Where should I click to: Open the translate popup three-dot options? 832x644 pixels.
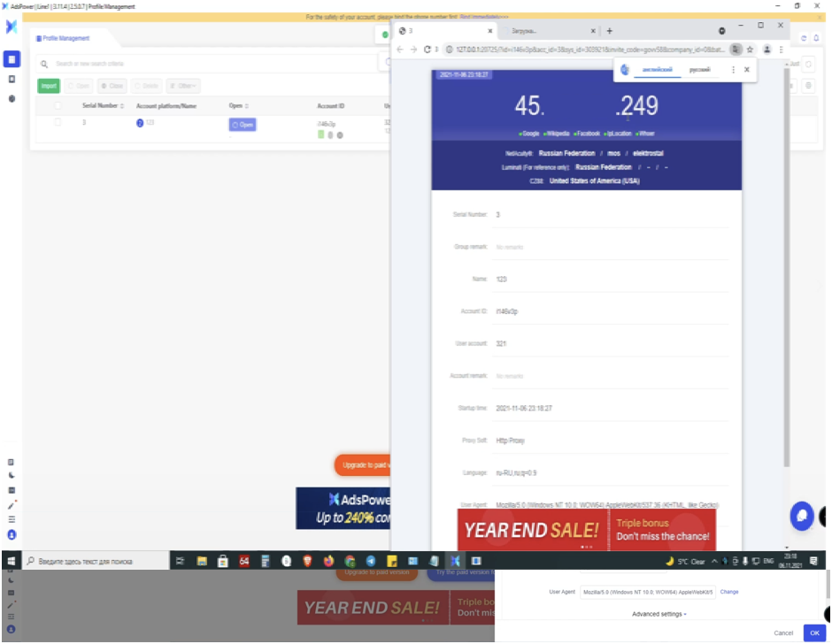click(733, 69)
